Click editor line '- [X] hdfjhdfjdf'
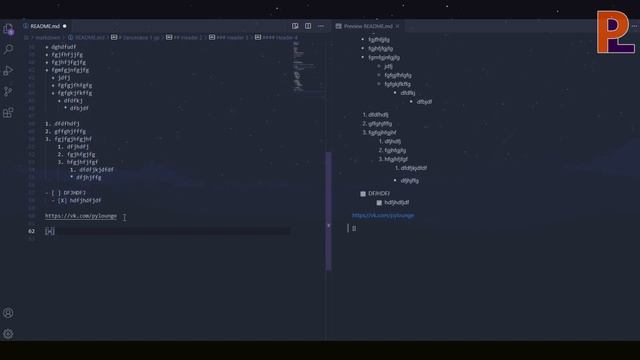Screen dimensions: 640x360 click(x=76, y=200)
